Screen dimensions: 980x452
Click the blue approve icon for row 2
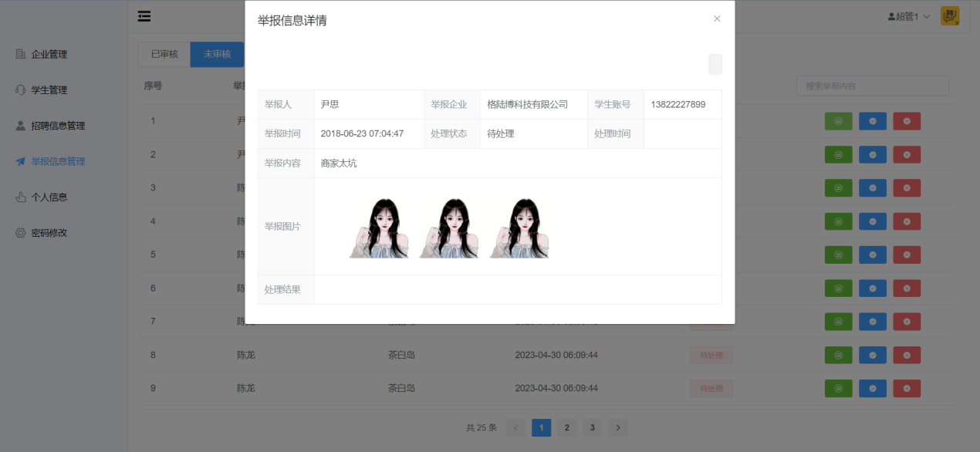[873, 154]
